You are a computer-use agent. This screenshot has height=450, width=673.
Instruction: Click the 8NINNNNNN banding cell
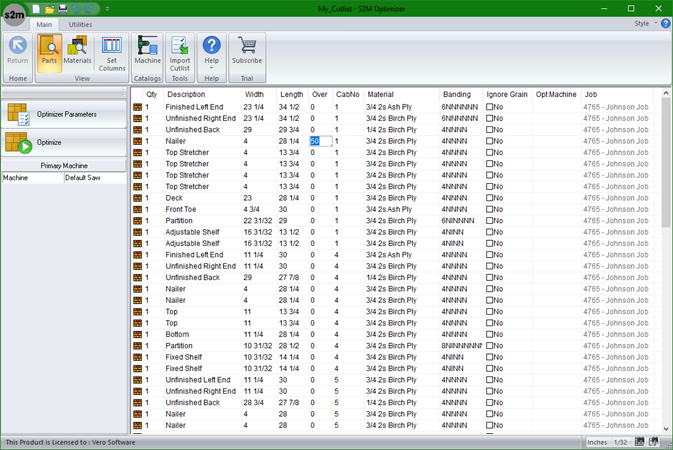pos(461,346)
